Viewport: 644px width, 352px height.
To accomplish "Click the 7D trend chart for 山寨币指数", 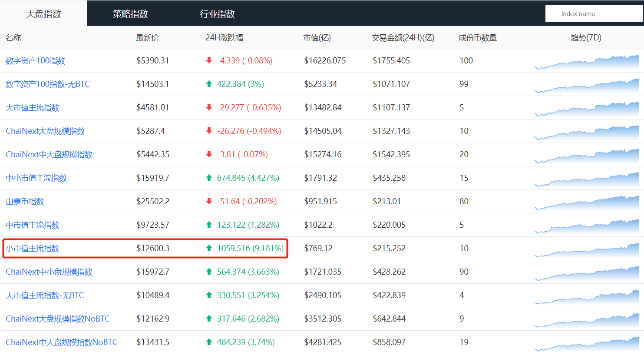I will [x=587, y=203].
